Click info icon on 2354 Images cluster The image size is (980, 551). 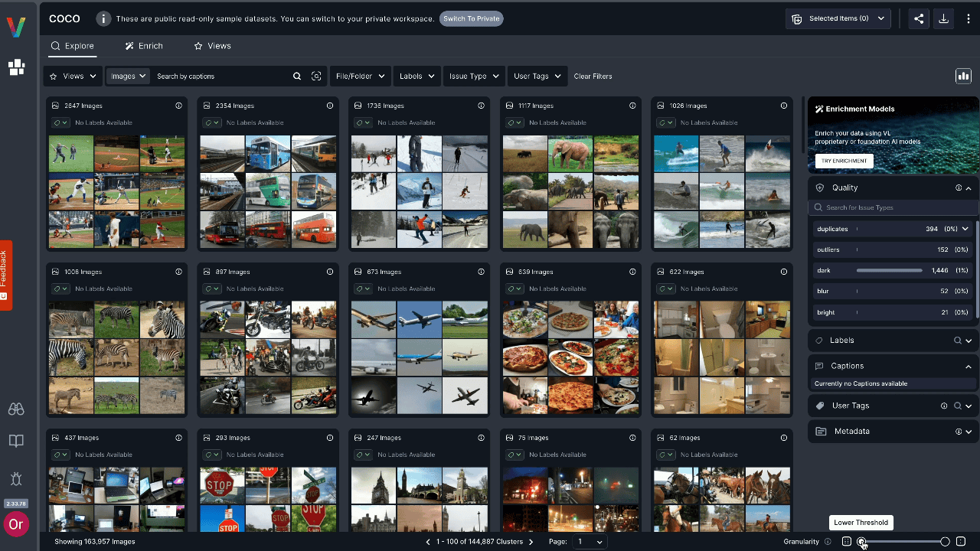click(x=330, y=106)
